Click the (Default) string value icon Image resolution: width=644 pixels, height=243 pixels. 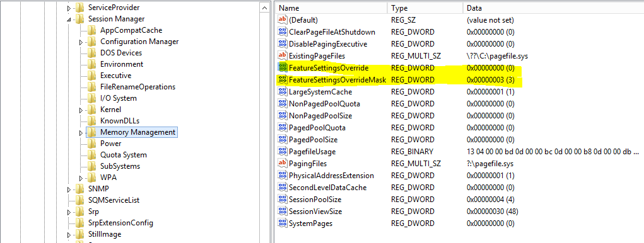tap(283, 20)
